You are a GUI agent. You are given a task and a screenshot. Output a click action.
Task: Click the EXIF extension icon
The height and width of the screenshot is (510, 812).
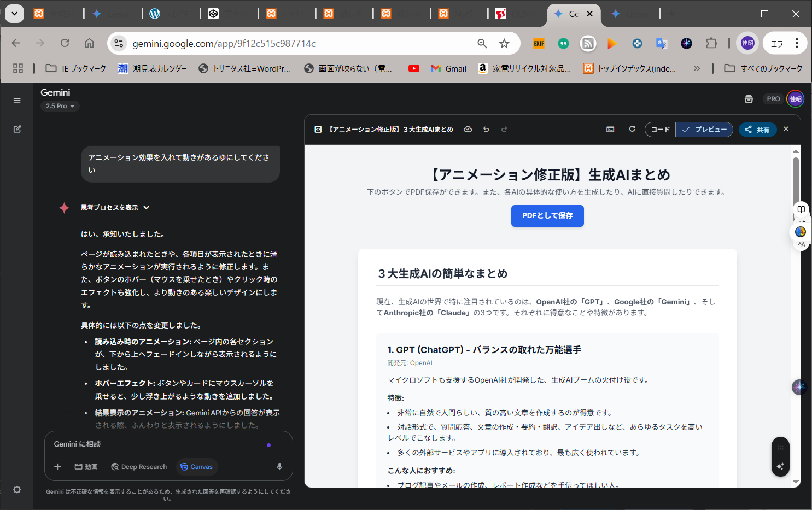click(x=539, y=43)
